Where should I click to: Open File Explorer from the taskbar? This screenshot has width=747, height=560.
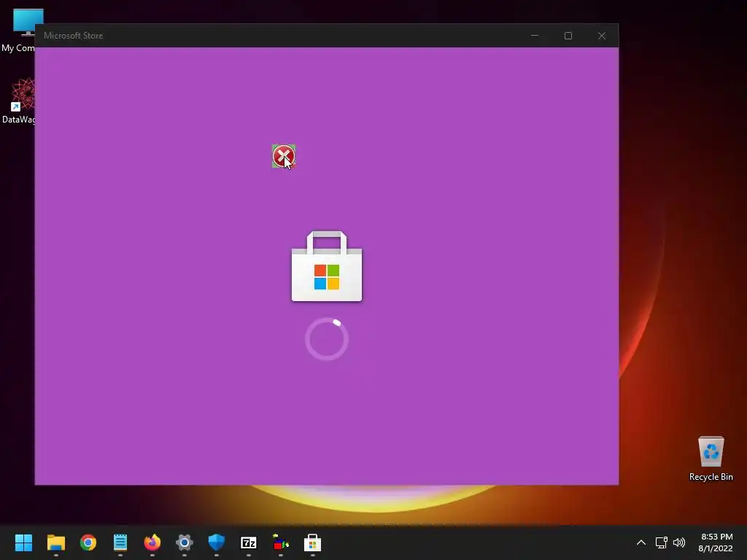point(55,542)
